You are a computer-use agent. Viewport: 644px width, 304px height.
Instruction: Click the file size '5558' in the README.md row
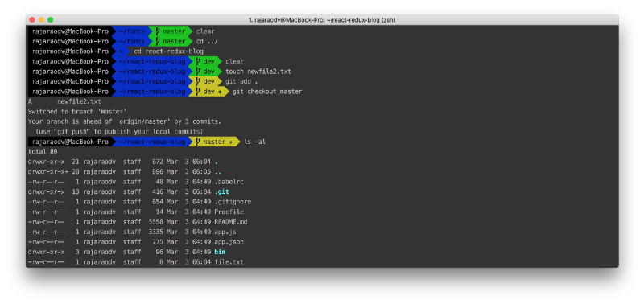click(x=156, y=222)
